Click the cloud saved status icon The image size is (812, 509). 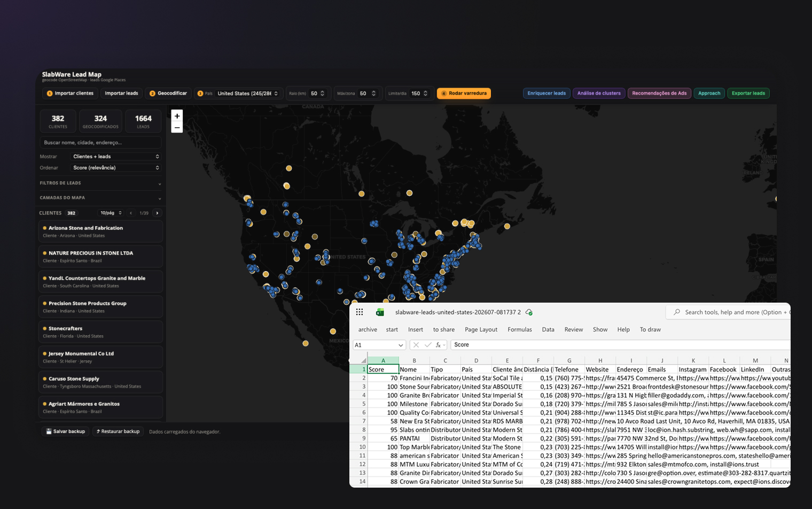tap(529, 312)
